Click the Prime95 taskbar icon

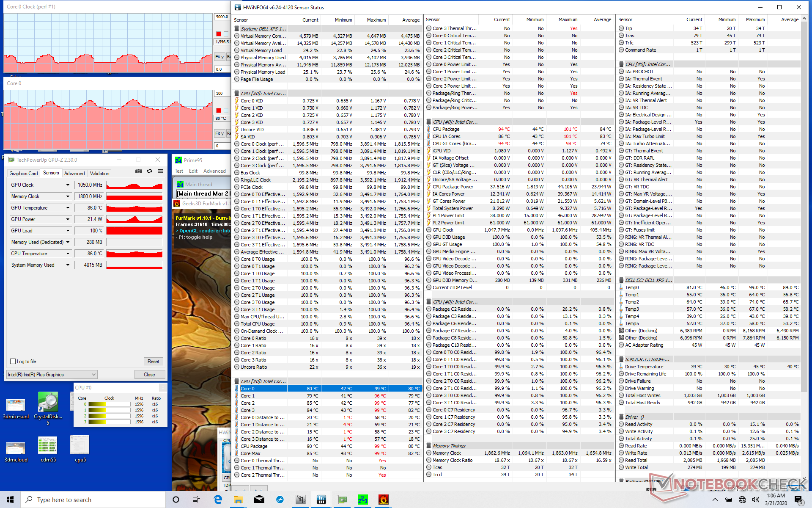coord(362,500)
